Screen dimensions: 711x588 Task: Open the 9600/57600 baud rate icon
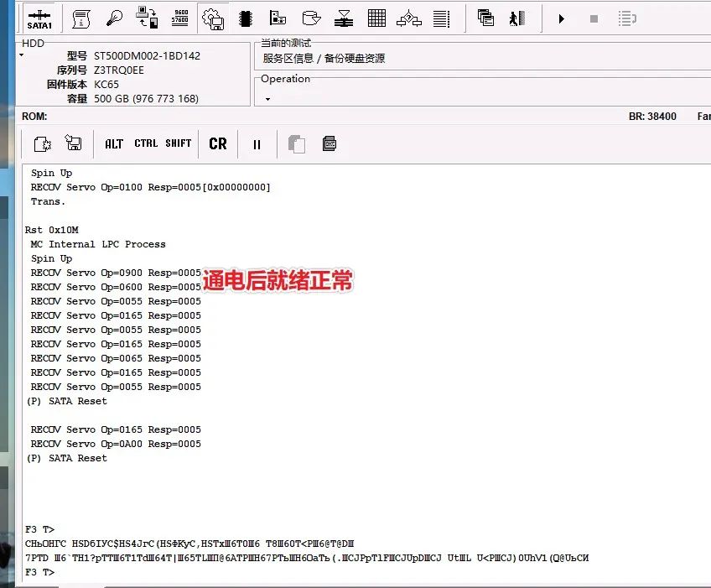click(180, 18)
